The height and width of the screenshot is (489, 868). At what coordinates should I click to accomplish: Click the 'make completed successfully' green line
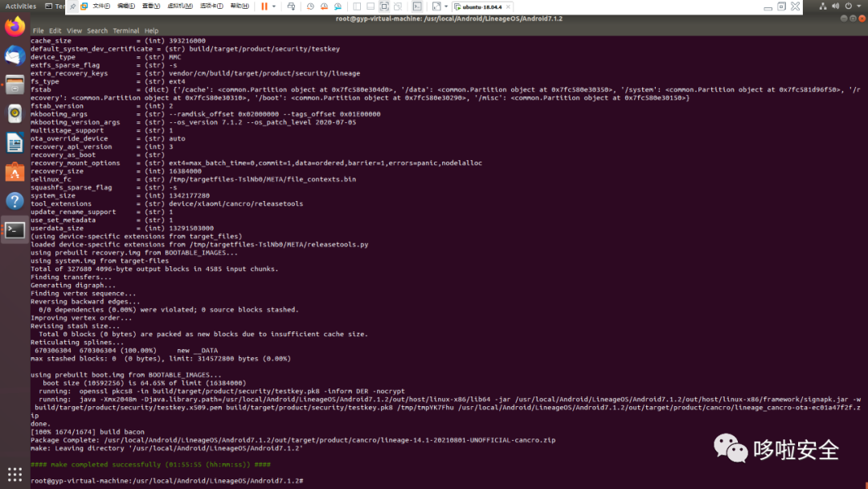tap(150, 465)
